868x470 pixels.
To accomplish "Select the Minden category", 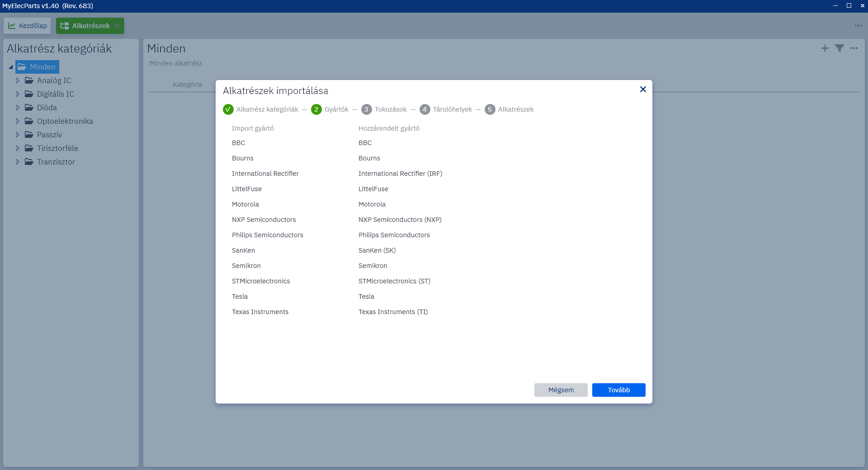I will tap(38, 67).
